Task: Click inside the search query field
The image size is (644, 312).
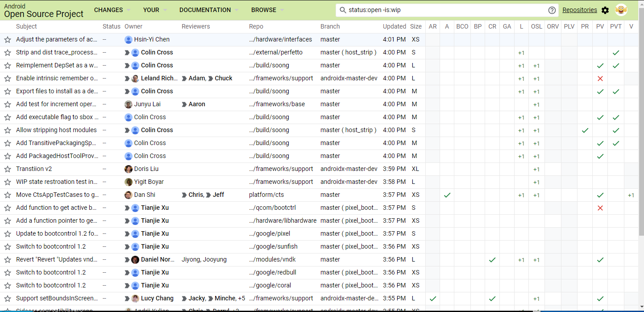Action: (402, 9)
